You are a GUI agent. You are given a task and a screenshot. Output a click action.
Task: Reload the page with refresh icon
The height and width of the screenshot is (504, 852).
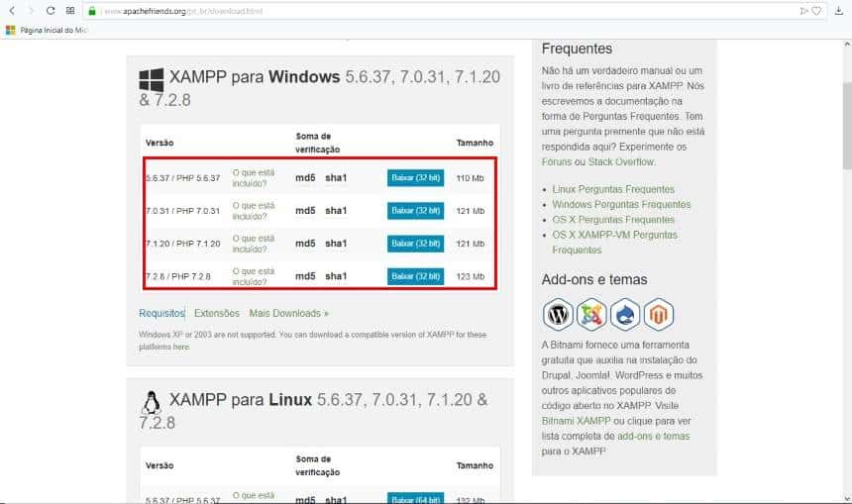pyautogui.click(x=50, y=10)
